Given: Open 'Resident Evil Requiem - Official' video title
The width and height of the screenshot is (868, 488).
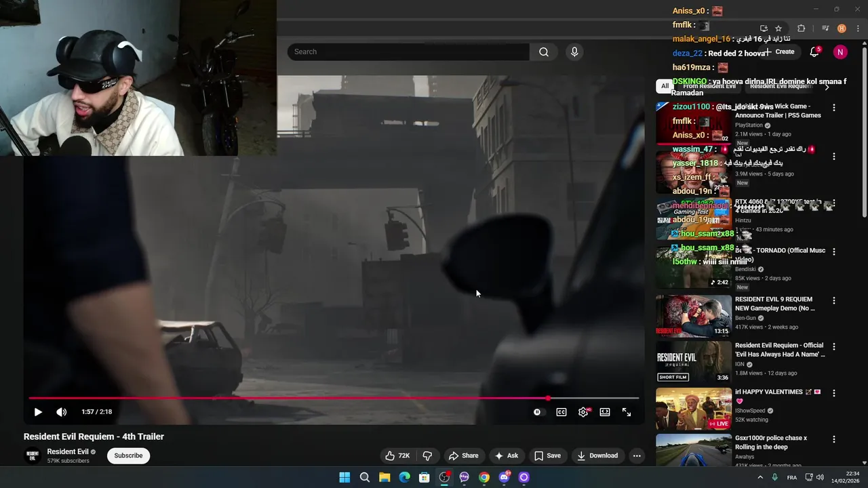Looking at the screenshot, I should tap(780, 350).
